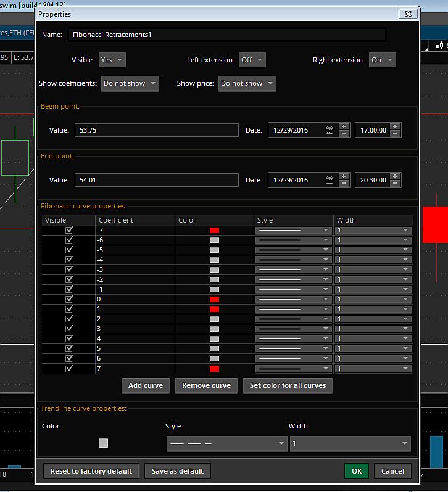Toggle visible checkbox for coefficient -2
This screenshot has width=448, height=492.
(x=69, y=279)
